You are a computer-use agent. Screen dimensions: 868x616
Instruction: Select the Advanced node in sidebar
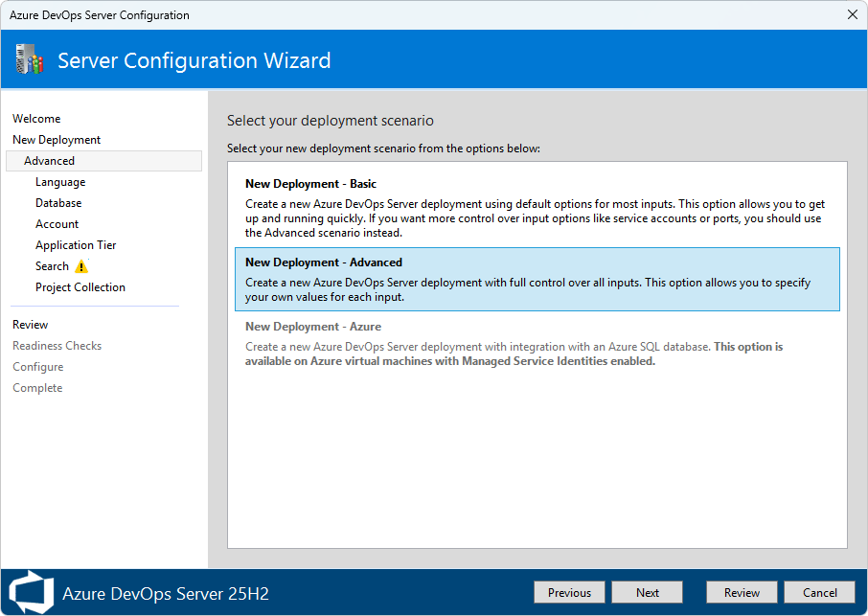(50, 161)
